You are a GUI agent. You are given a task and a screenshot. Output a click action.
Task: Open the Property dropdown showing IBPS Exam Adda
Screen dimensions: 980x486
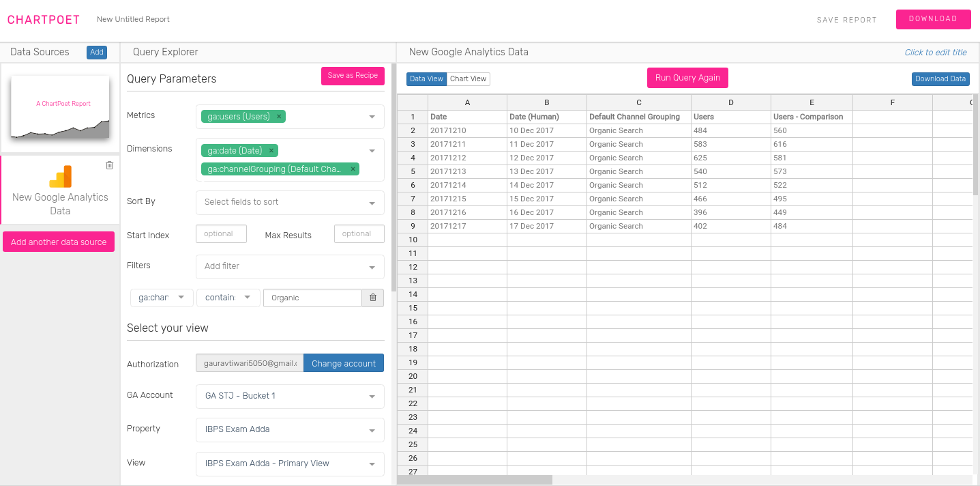tap(290, 430)
